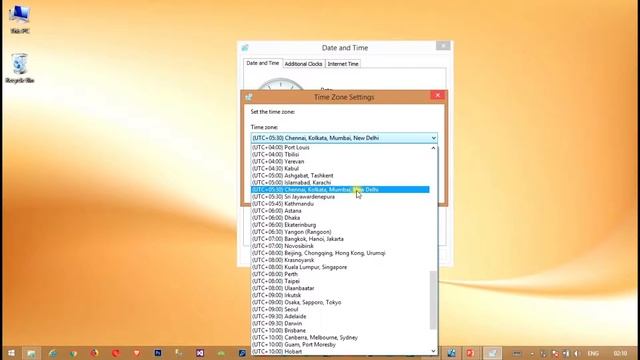Open Visual Studio from the taskbar
The image size is (640, 360).
click(200, 353)
